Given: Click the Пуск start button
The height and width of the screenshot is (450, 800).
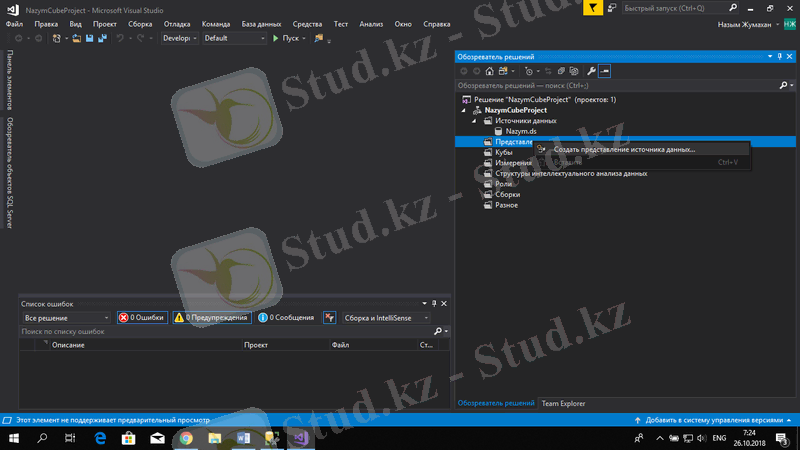Looking at the screenshot, I should [x=286, y=38].
